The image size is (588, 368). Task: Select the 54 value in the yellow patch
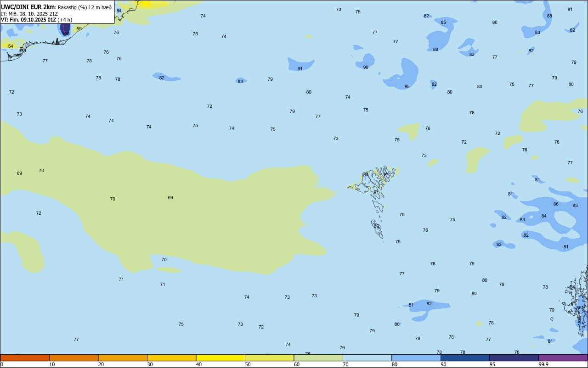[11, 46]
